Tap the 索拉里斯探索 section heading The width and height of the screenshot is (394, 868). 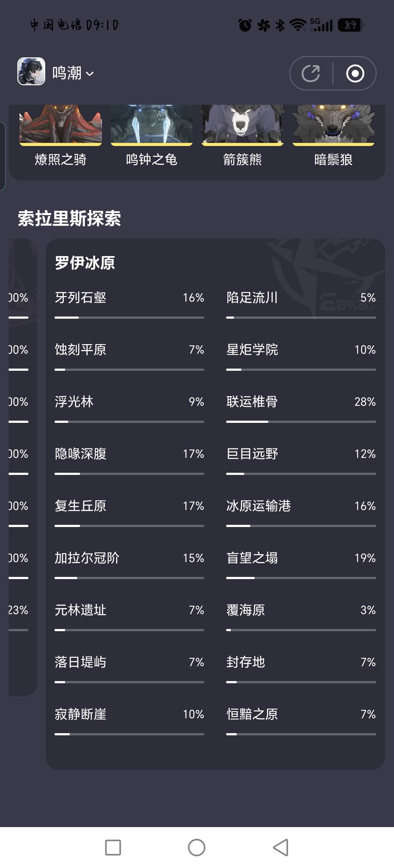(69, 218)
